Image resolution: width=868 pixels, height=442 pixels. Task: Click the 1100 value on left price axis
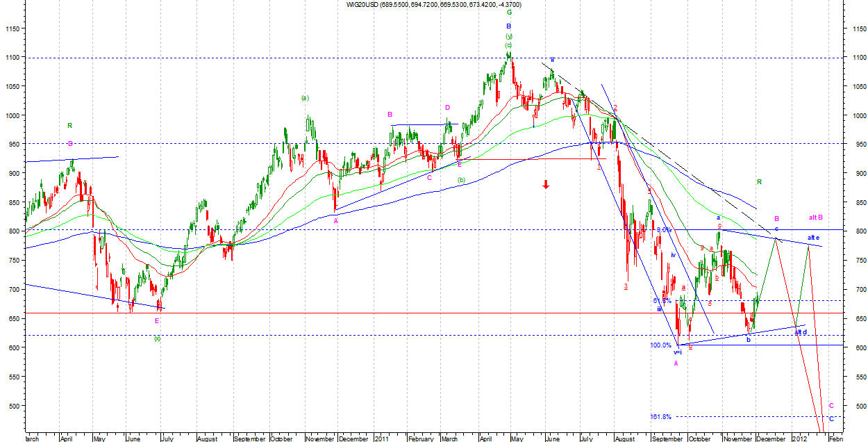click(13, 57)
